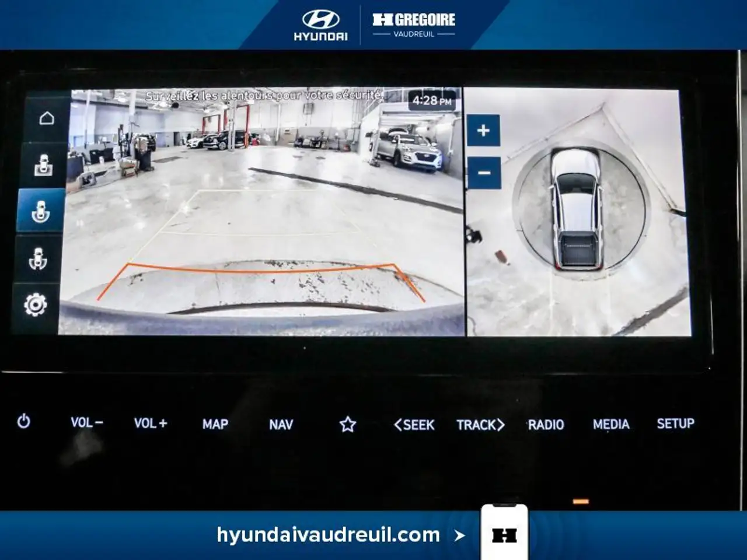Select the highlighted rear camera view icon
Screen dimensions: 747x560
click(40, 211)
